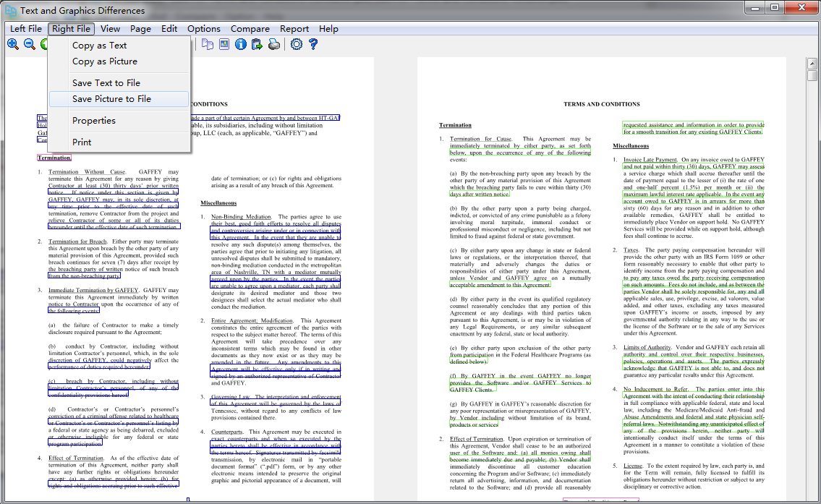Click 'Immediate Termination by GAFFEY' text
Image resolution: width=821 pixels, height=504 pixels.
point(93,290)
